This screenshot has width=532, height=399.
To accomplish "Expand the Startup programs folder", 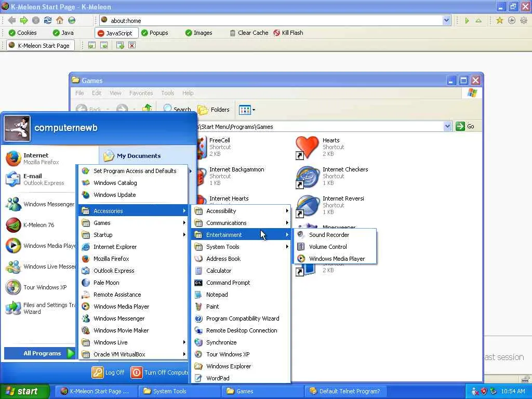I will tap(133, 234).
